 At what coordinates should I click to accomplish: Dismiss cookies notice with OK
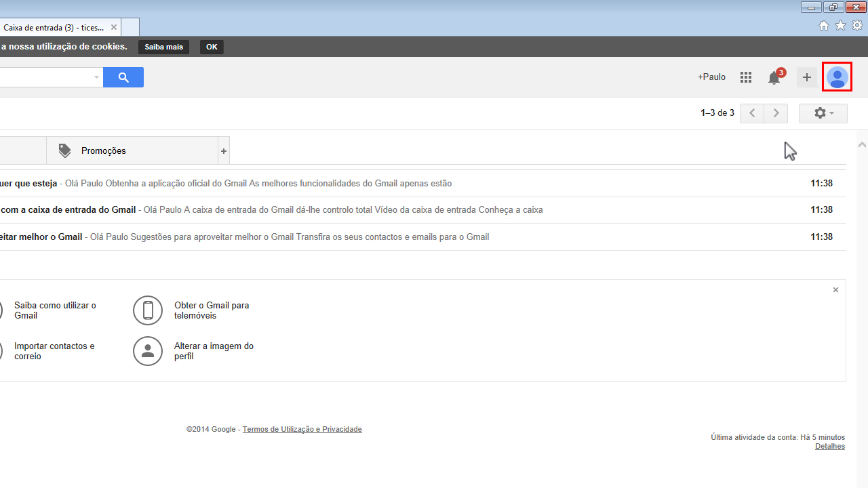212,47
